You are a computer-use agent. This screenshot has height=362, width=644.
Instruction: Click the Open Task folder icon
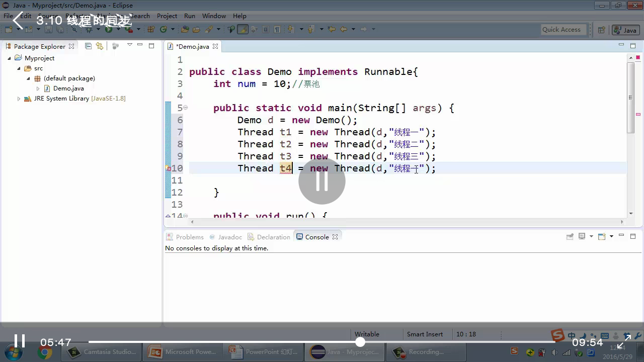click(196, 30)
